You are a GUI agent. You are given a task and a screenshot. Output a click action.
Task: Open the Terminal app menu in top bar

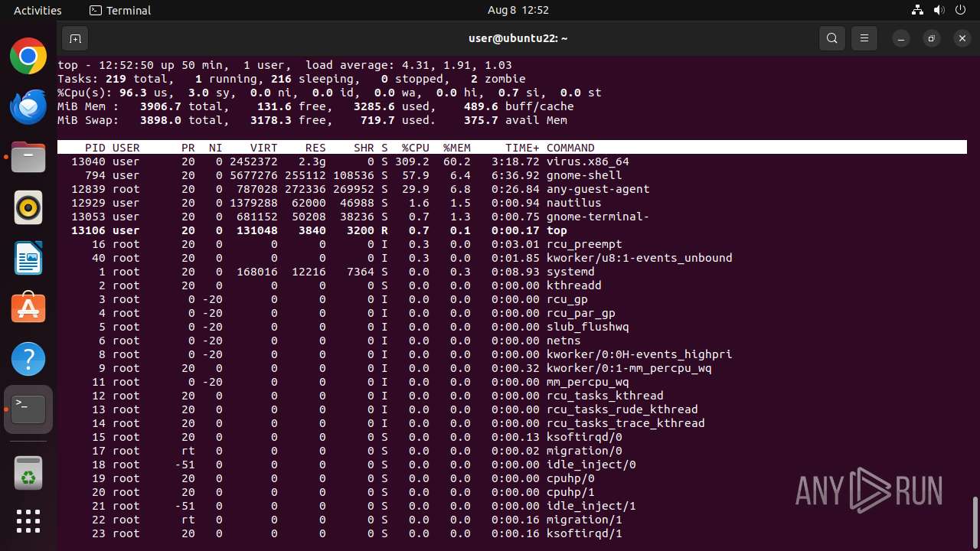click(x=120, y=10)
